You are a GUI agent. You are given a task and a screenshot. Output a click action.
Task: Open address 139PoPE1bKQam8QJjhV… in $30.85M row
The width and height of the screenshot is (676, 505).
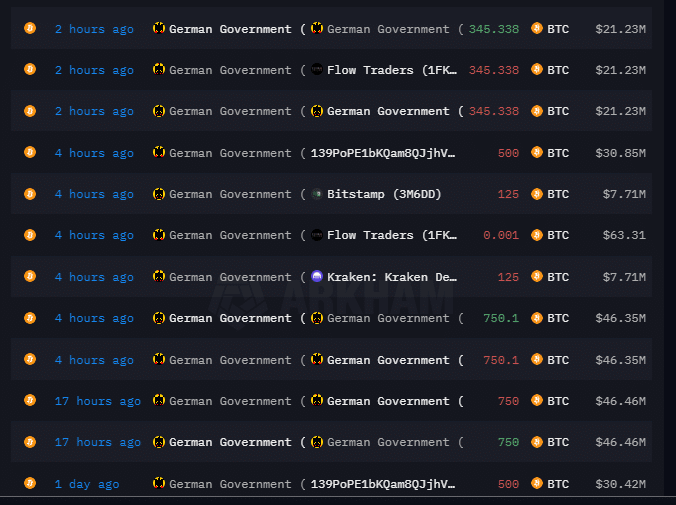tap(383, 153)
